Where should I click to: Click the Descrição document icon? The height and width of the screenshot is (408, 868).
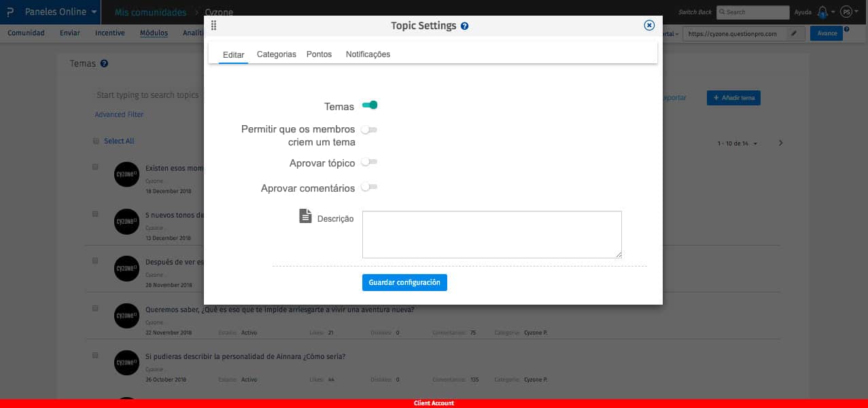point(306,216)
